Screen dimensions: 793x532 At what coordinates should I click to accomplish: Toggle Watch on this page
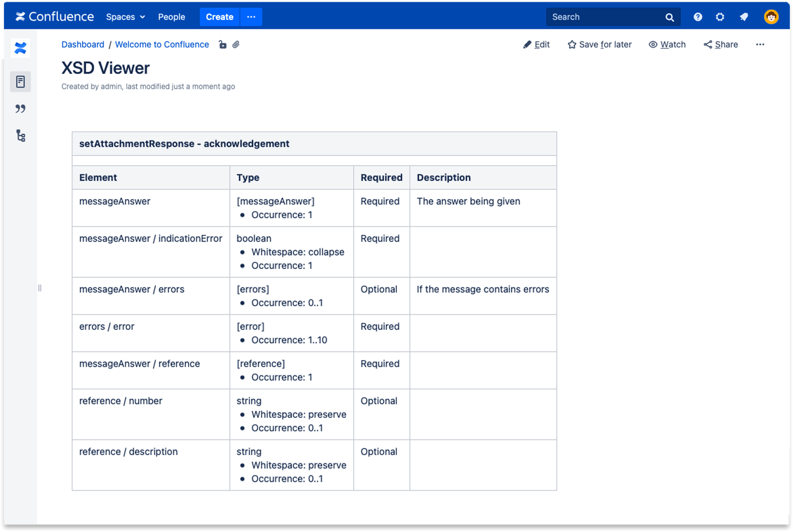pyautogui.click(x=667, y=44)
